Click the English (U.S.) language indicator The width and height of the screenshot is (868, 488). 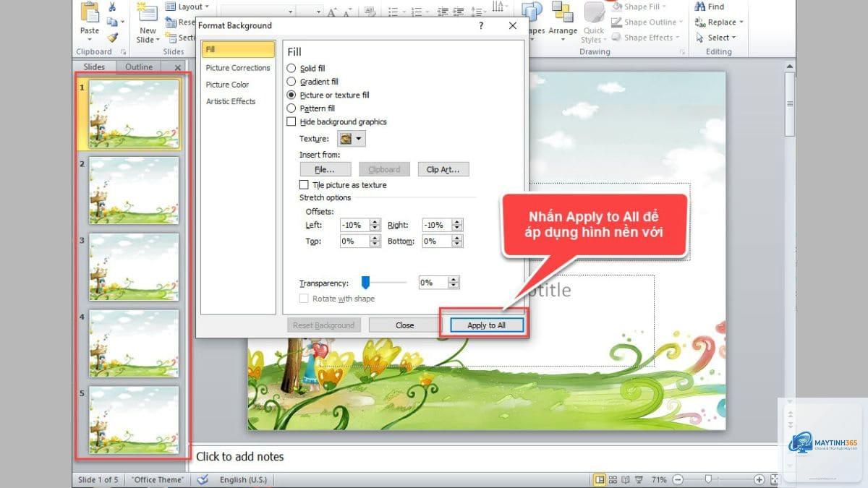pyautogui.click(x=244, y=479)
